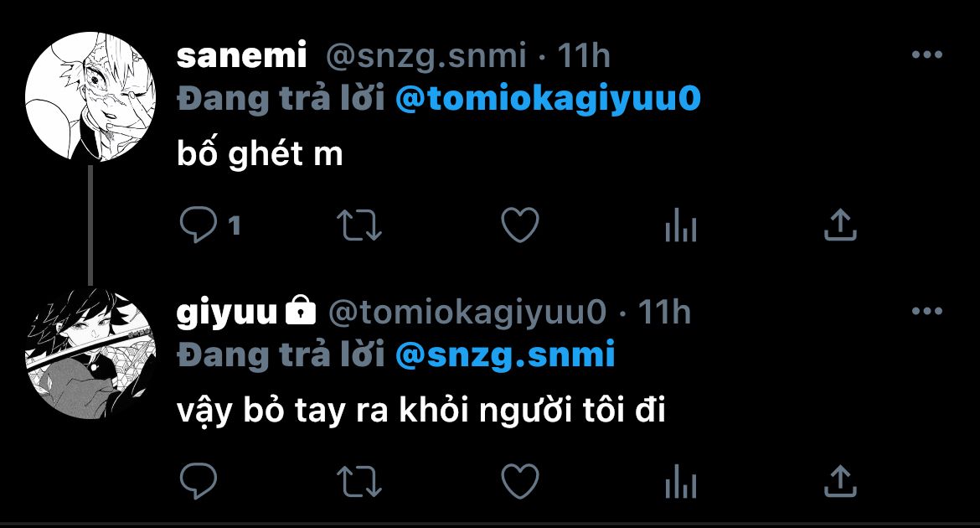This screenshot has height=528, width=980.
Task: Like giyuu's reply tweet
Action: click(x=519, y=481)
